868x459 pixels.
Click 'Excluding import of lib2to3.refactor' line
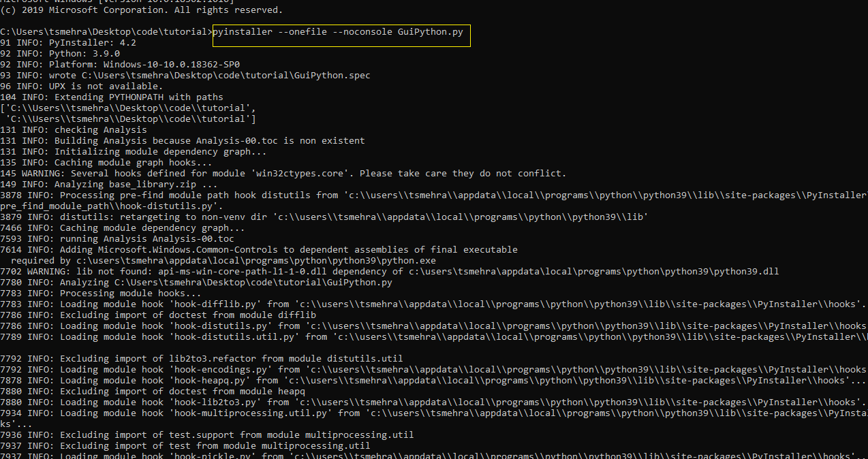click(x=202, y=359)
